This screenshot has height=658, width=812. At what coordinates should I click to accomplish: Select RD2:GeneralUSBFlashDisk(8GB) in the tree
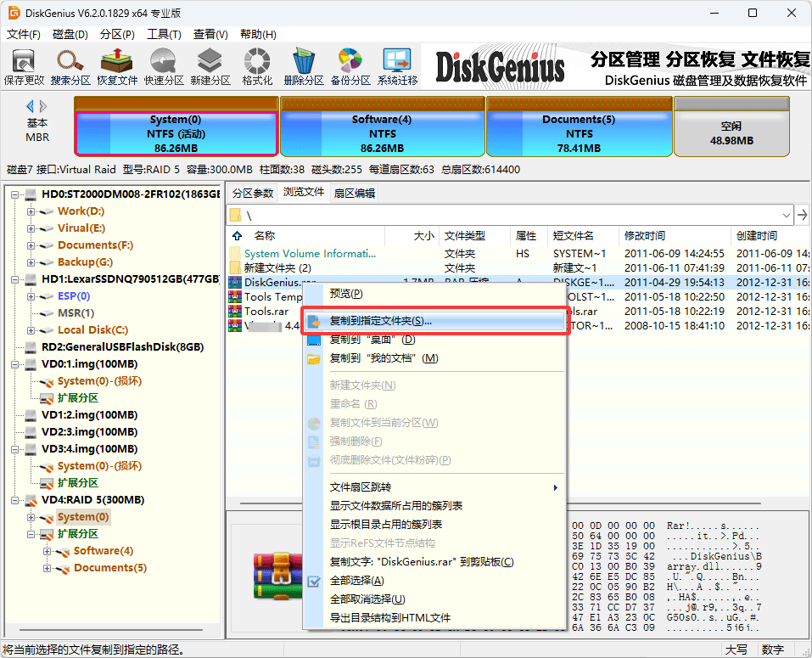(x=122, y=347)
